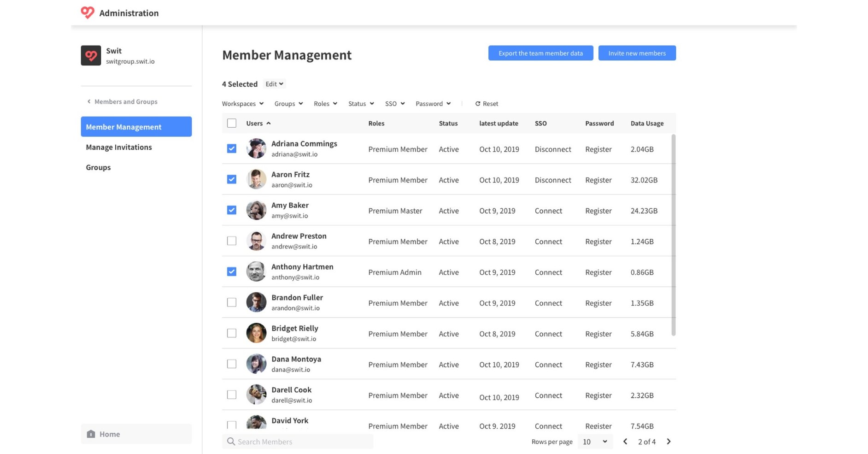Uncheck Adriana Commings row checkbox
Image resolution: width=868 pixels, height=454 pixels.
[x=231, y=148]
